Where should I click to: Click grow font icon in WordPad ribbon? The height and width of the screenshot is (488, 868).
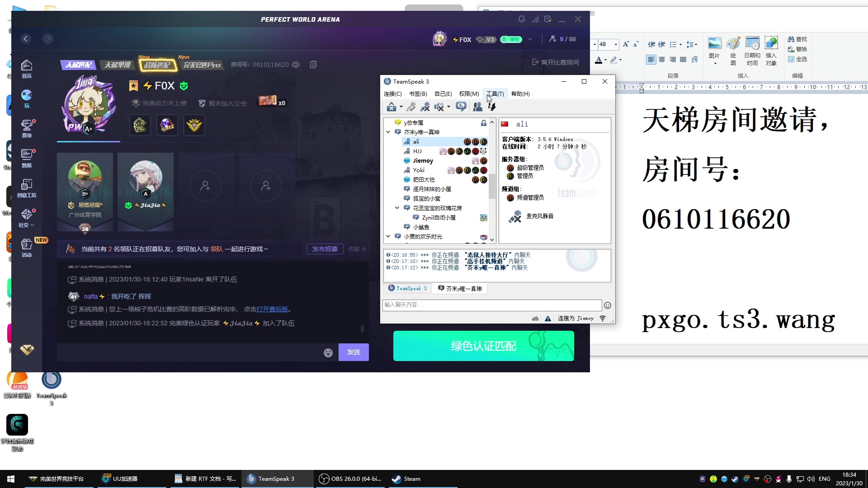(626, 44)
